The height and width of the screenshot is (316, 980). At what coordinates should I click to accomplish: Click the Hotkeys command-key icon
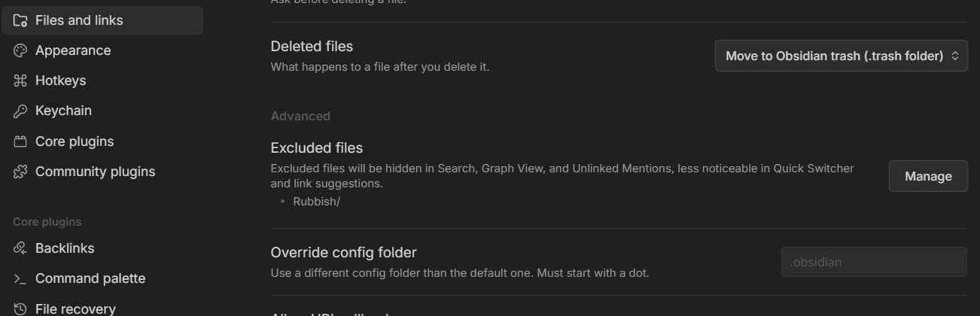[20, 81]
